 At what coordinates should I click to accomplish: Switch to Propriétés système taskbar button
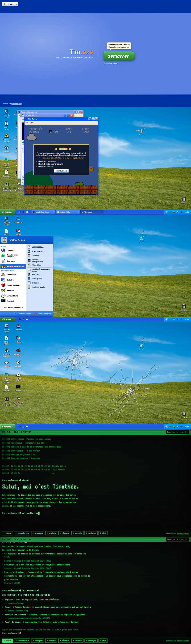(44, 212)
